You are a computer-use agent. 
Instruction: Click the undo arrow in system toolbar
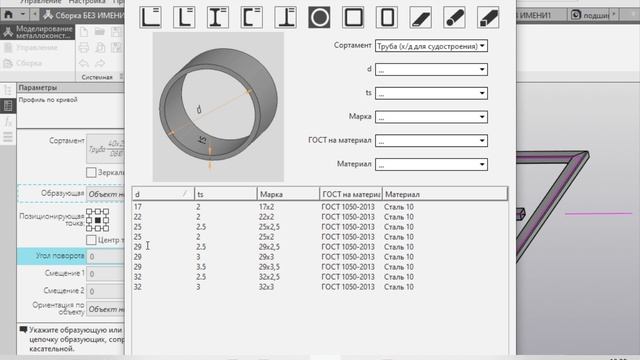pyautogui.click(x=84, y=63)
